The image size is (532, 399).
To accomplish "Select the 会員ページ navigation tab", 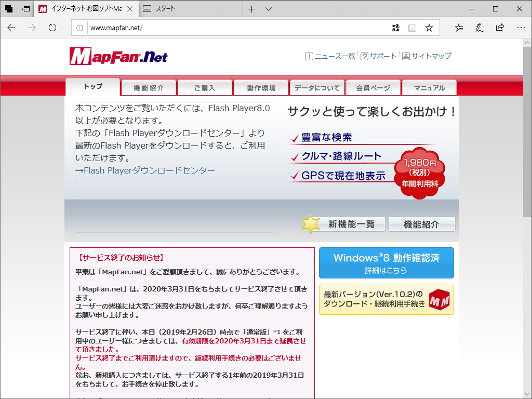I will (x=373, y=87).
